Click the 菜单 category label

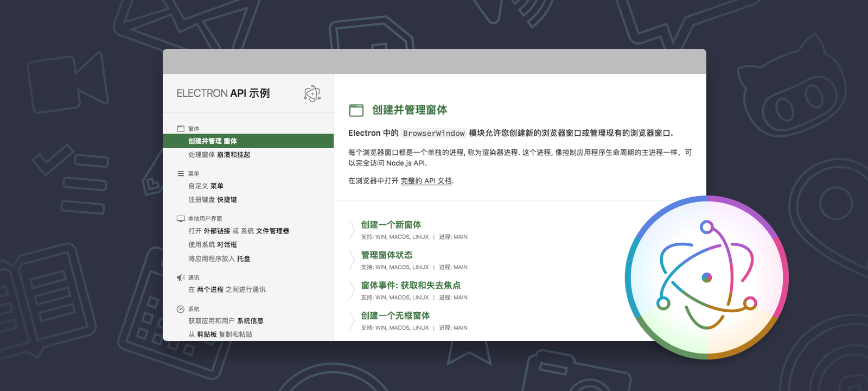(x=194, y=174)
